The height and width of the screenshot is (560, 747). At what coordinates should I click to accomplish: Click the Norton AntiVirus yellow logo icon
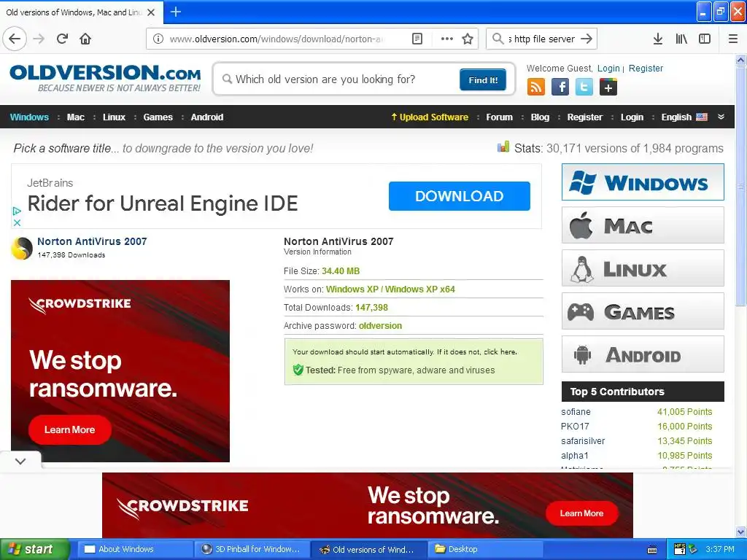[21, 248]
